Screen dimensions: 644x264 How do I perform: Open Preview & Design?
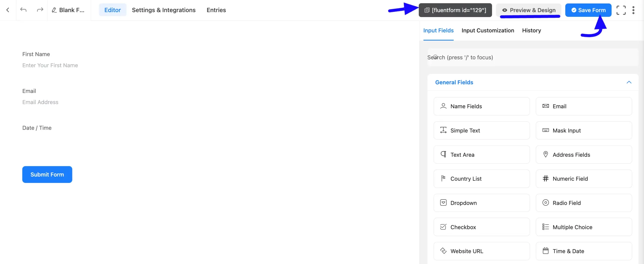[529, 10]
